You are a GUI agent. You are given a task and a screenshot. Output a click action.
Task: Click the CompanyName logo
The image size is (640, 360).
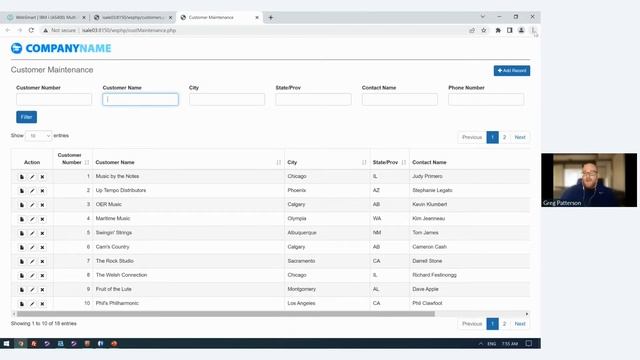point(61,48)
